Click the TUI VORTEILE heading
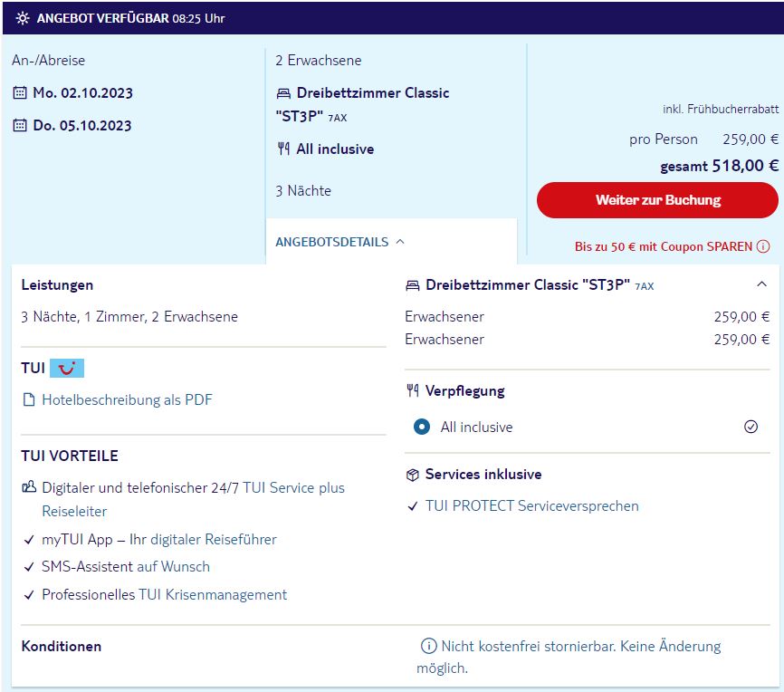784x692 pixels. tap(70, 456)
